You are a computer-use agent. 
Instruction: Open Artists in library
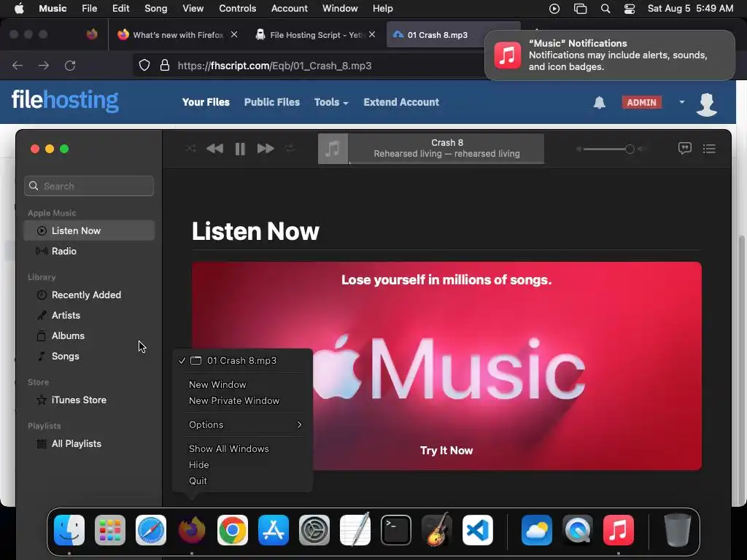click(x=89, y=315)
